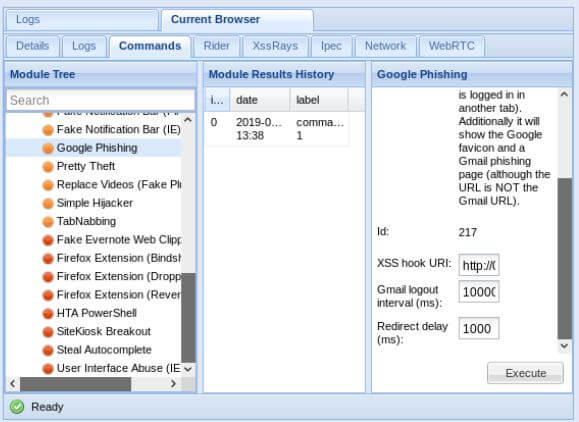Click the Google Phishing panel scroll-down arrow
This screenshot has width=579, height=422.
click(x=564, y=346)
